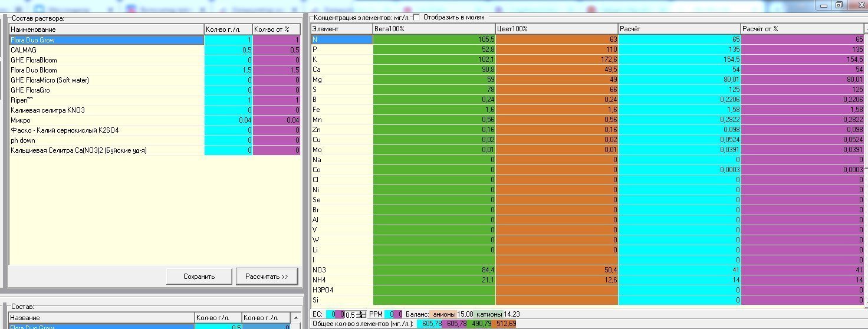This screenshot has width=868, height=329.
Task: Click the N element row label
Action: 342,39
